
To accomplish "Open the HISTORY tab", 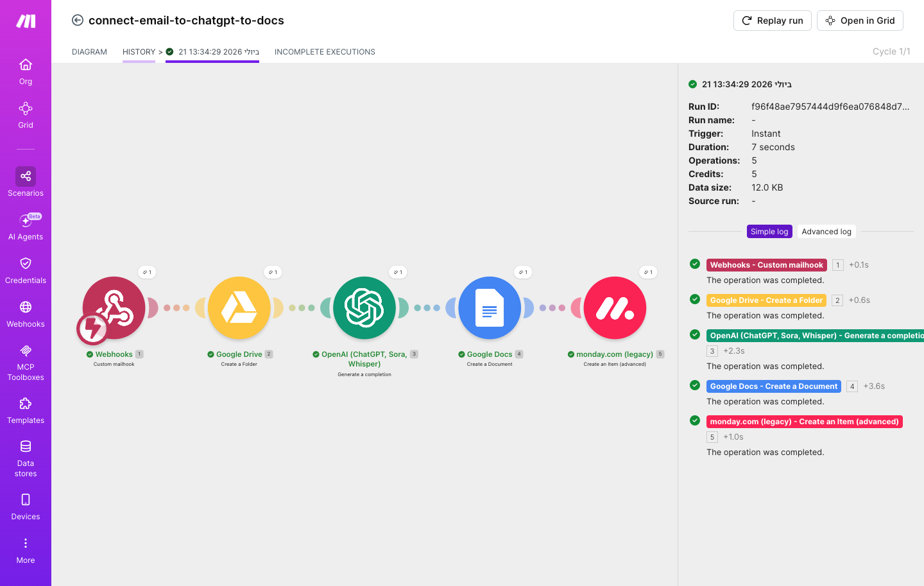I will 139,52.
